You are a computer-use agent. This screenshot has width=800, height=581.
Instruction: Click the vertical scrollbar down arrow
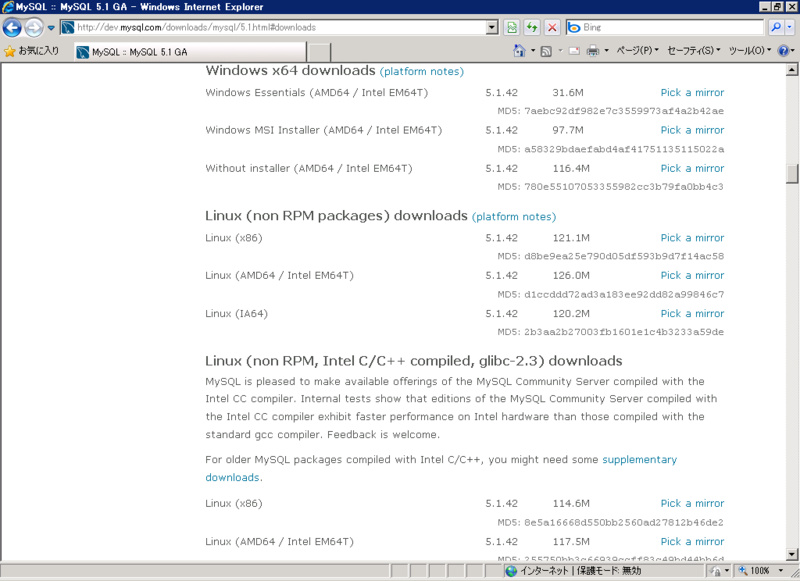[x=792, y=554]
